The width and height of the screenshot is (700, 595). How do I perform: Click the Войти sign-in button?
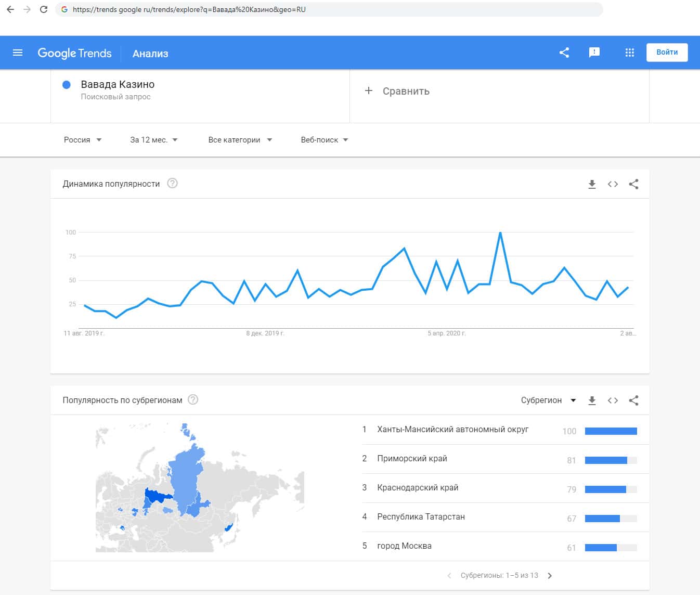coord(667,53)
